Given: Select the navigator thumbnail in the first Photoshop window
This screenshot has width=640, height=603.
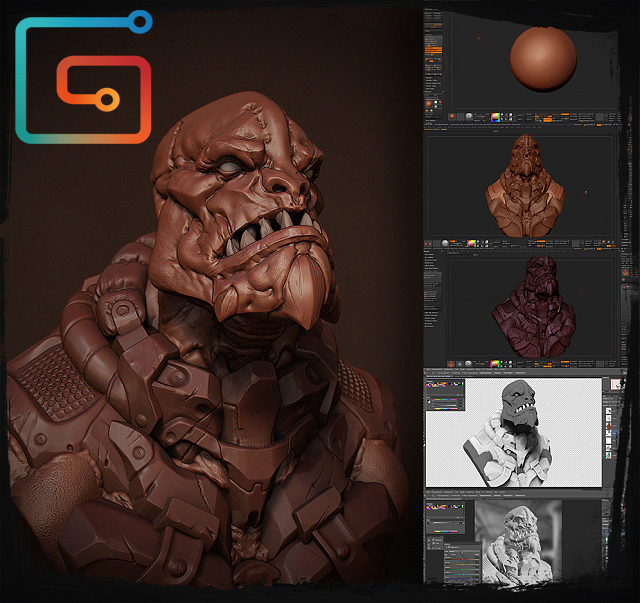Looking at the screenshot, I should (x=617, y=384).
